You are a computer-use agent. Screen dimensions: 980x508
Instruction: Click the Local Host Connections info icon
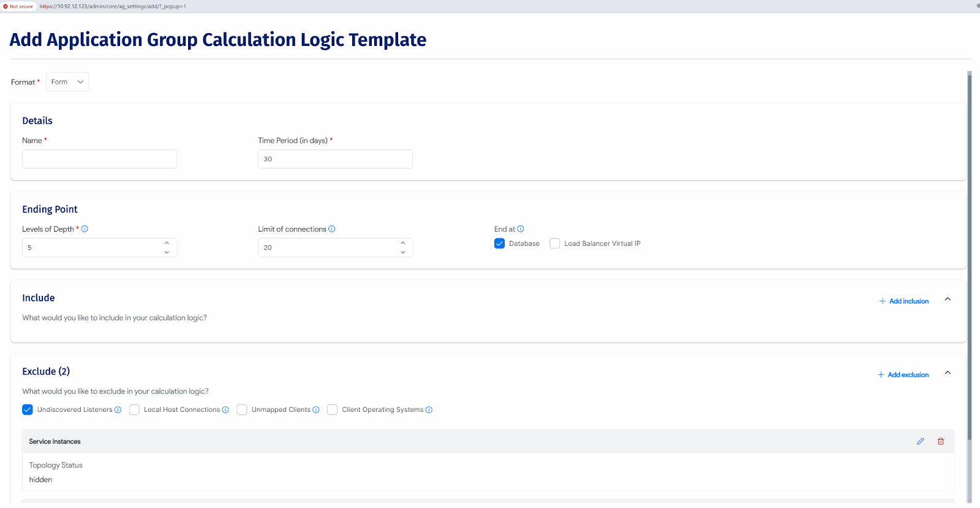tap(225, 410)
